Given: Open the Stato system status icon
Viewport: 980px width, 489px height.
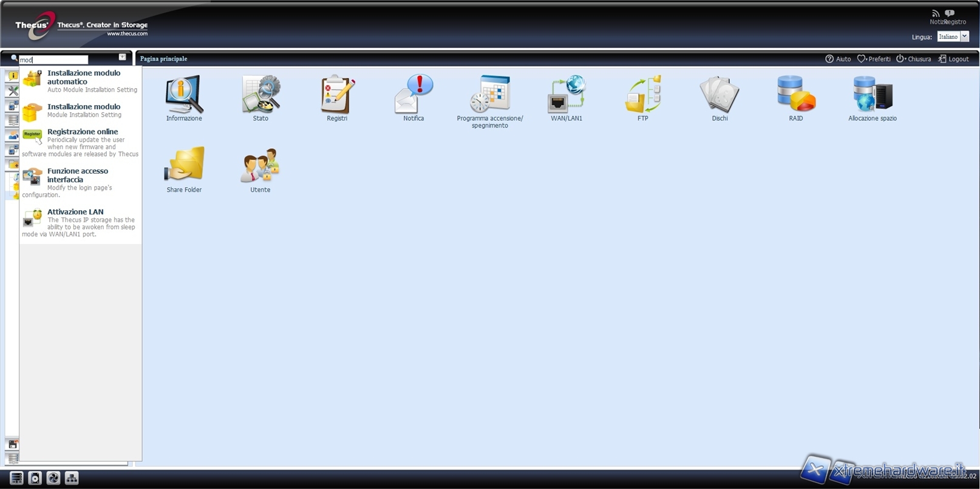Looking at the screenshot, I should (260, 95).
